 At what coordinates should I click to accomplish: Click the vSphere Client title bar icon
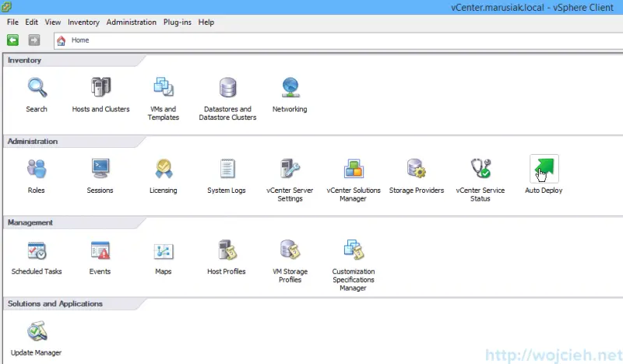(x=6, y=7)
